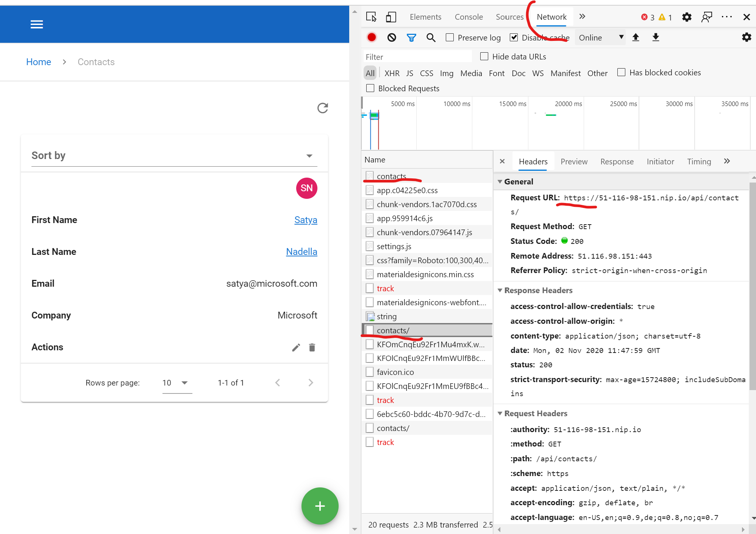756x534 pixels.
Task: Select the All request filter
Action: tap(370, 73)
